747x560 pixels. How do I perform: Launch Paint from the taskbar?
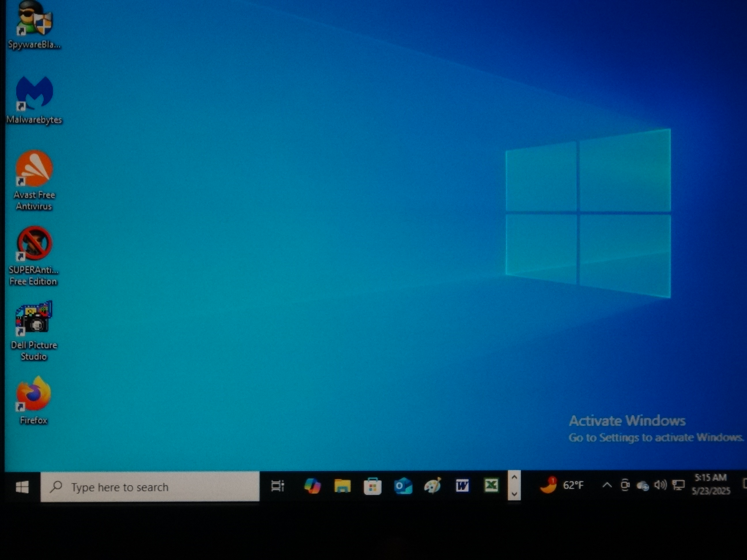point(433,486)
